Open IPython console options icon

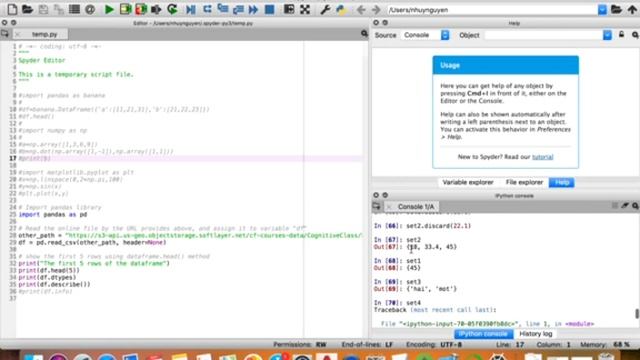tap(635, 206)
